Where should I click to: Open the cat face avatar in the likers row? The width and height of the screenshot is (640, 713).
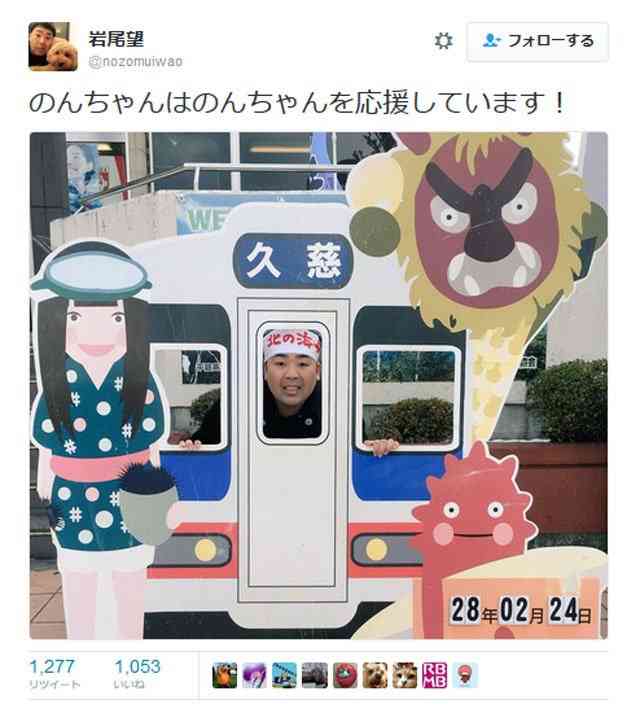click(405, 675)
